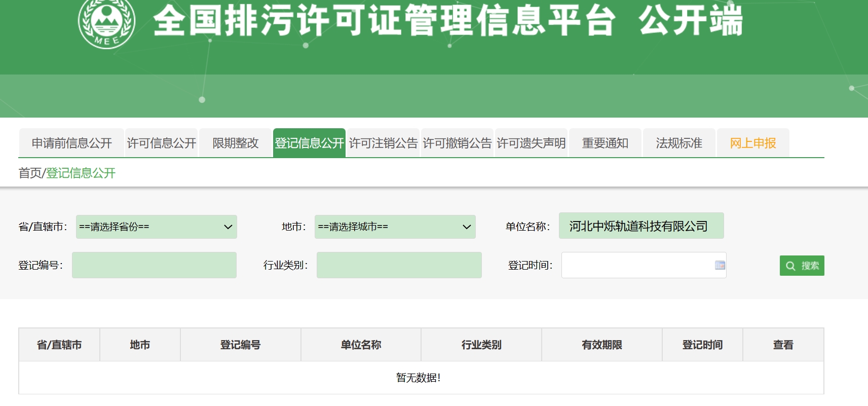The height and width of the screenshot is (406, 868).
Task: Open the calendar date picker icon
Action: click(x=720, y=265)
